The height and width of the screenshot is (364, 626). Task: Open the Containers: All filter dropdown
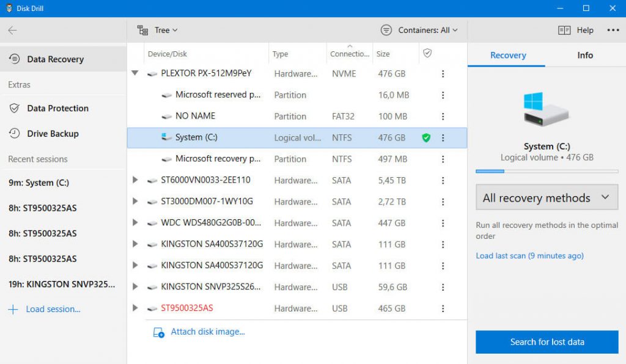click(x=419, y=30)
